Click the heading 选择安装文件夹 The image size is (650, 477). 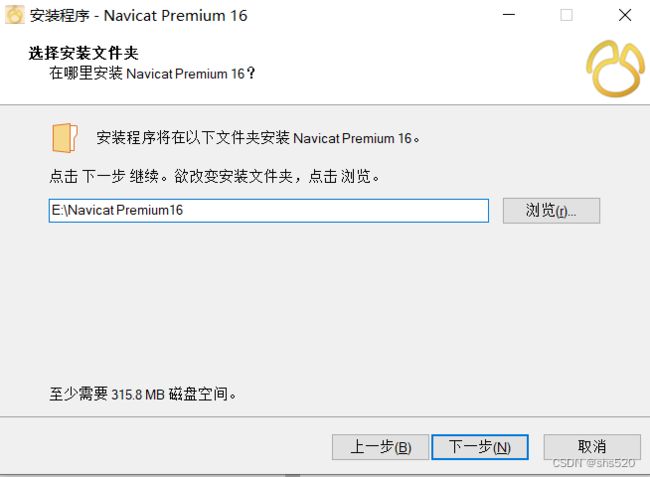coord(83,53)
